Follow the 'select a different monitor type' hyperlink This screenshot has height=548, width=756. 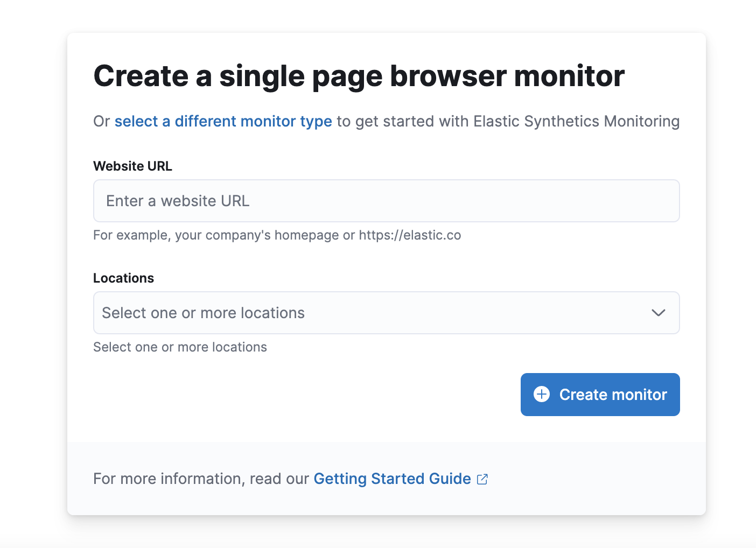[x=222, y=121]
